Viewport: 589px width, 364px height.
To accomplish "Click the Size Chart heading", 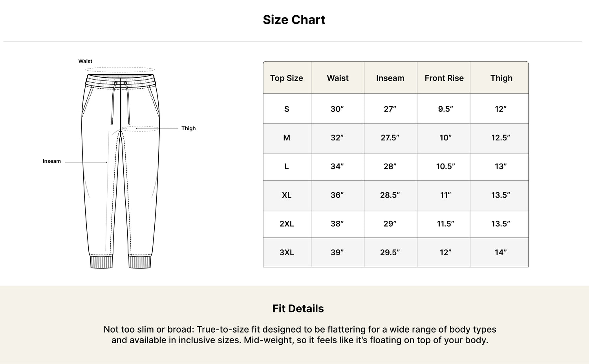I will click(x=294, y=20).
